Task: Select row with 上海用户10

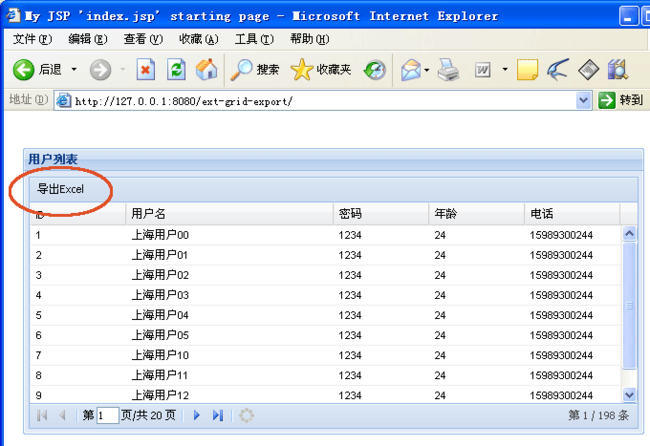Action: pyautogui.click(x=325, y=355)
